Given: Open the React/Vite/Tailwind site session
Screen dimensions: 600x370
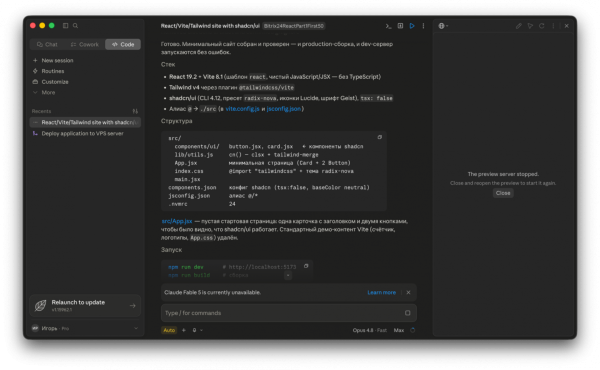Looking at the screenshot, I should pyautogui.click(x=85, y=122).
